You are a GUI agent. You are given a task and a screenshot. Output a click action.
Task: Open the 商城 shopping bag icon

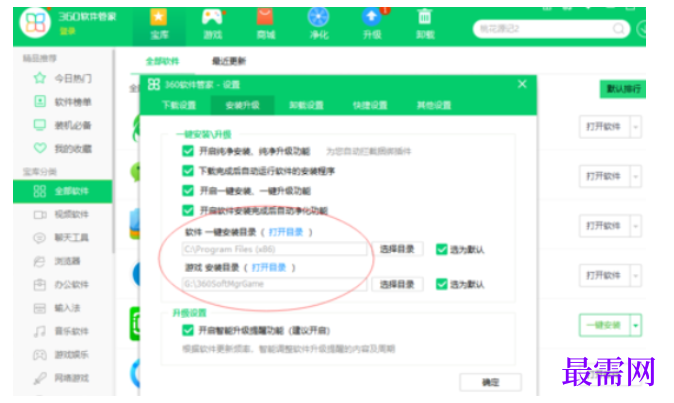tap(265, 17)
